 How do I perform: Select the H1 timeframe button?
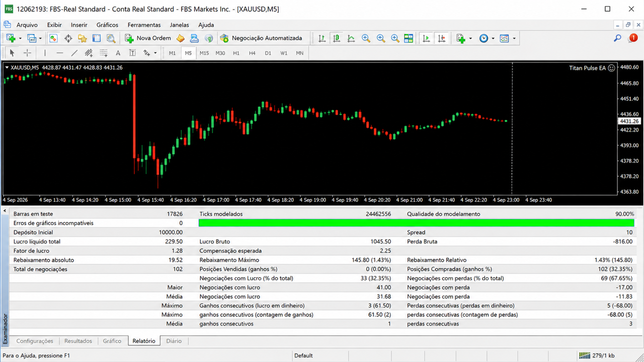[236, 53]
